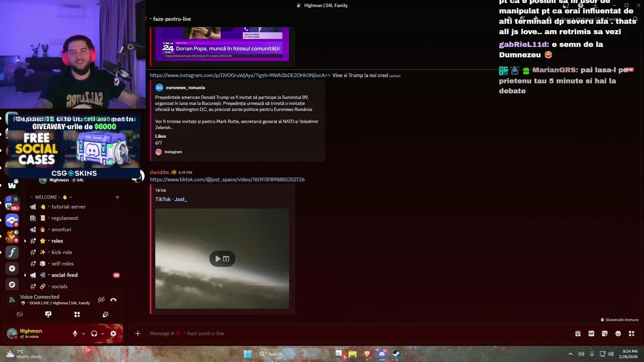The height and width of the screenshot is (362, 644).
Task: Open the anunturi channel
Action: click(61, 229)
